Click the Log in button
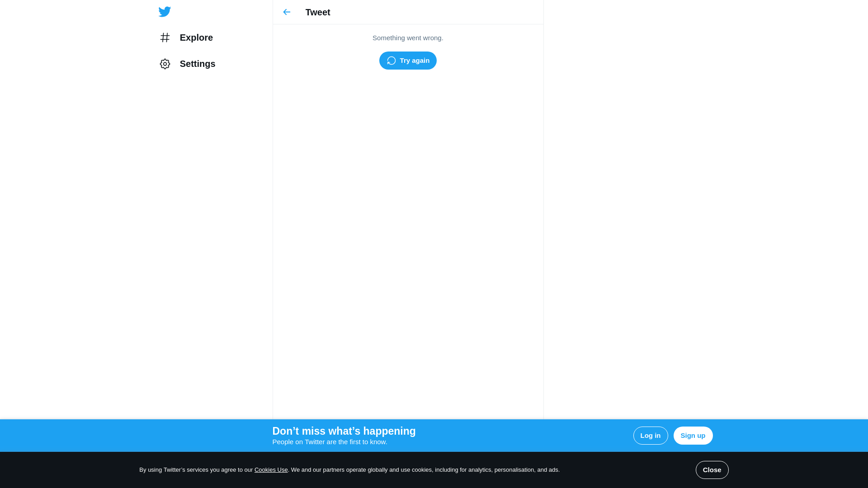The image size is (868, 488). coord(650,436)
